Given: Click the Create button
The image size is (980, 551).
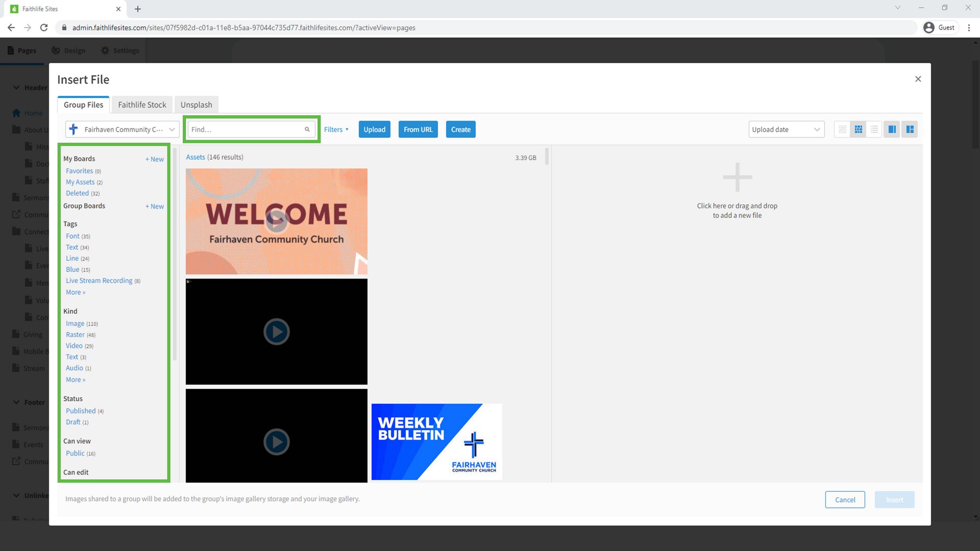Looking at the screenshot, I should (461, 130).
